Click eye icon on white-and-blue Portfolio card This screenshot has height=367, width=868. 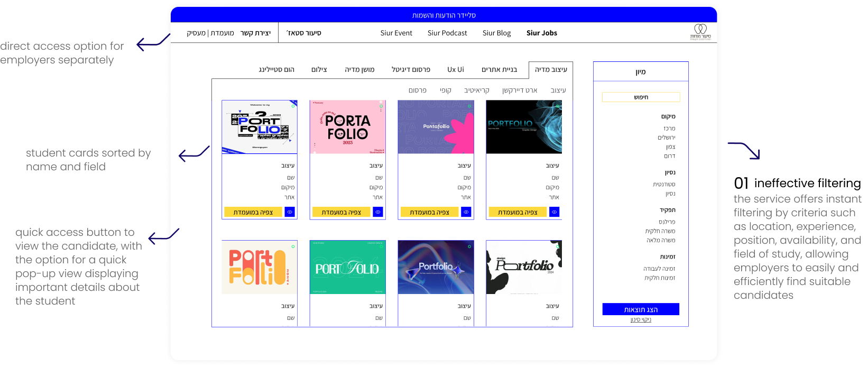(x=290, y=212)
